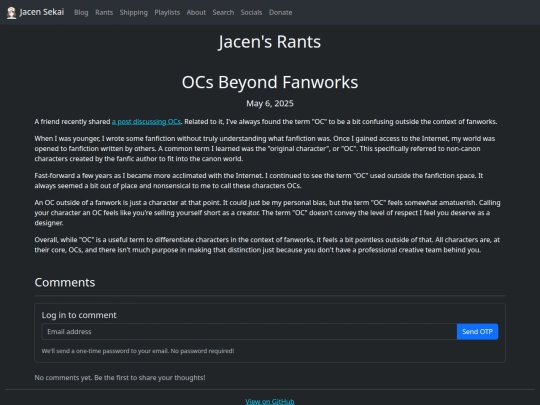Click the Send OTP button
The width and height of the screenshot is (540, 405).
coord(477,332)
